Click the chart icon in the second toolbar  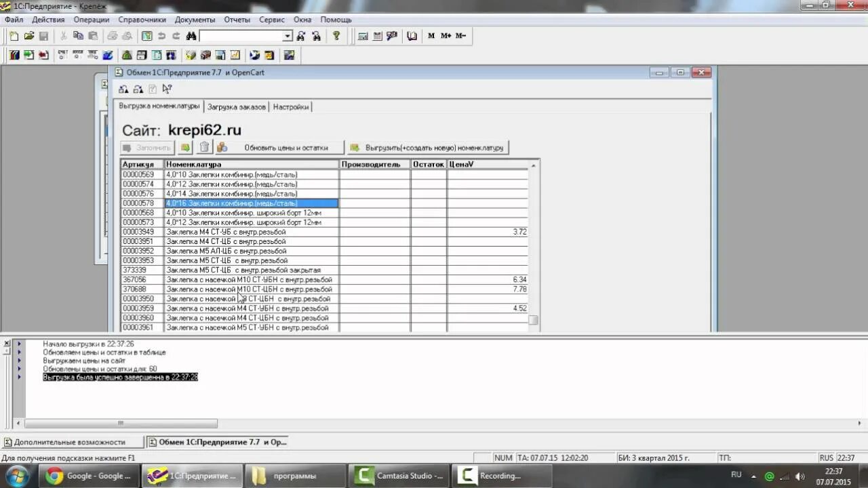(235, 55)
